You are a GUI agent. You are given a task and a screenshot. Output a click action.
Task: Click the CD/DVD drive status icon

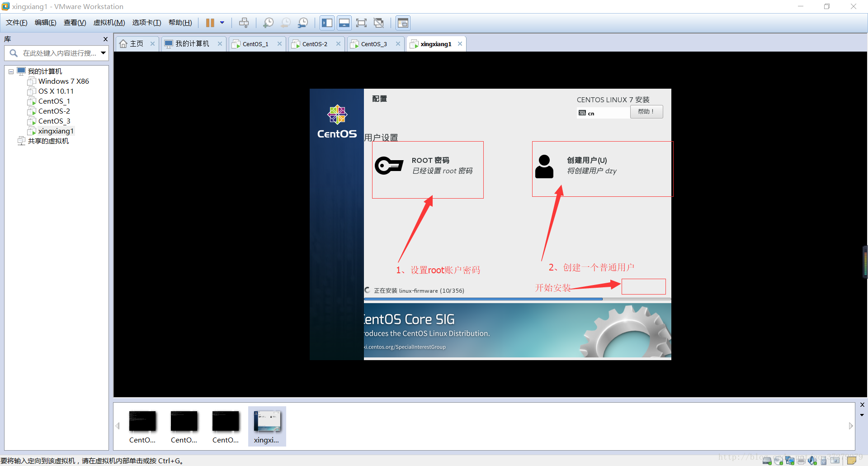pyautogui.click(x=778, y=461)
